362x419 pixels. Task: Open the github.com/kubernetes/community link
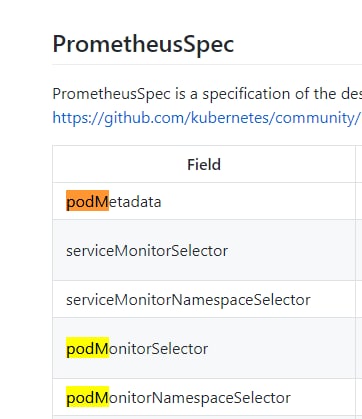click(207, 118)
